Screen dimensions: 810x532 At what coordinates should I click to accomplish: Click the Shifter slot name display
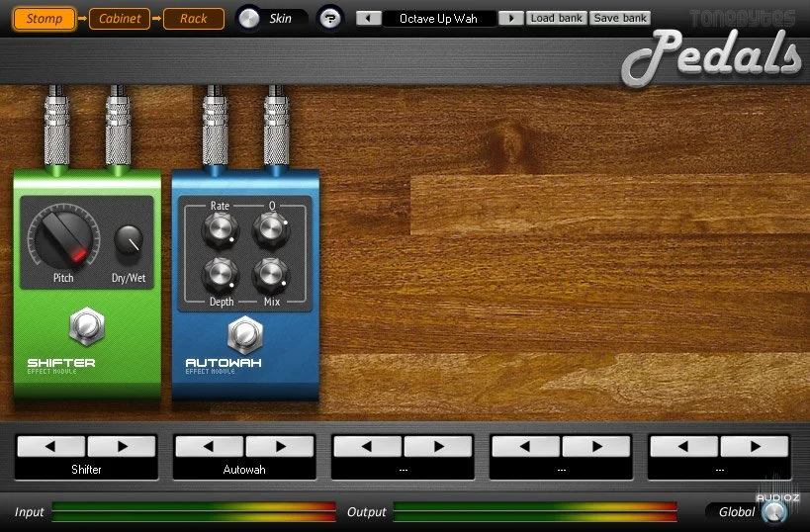point(86,470)
